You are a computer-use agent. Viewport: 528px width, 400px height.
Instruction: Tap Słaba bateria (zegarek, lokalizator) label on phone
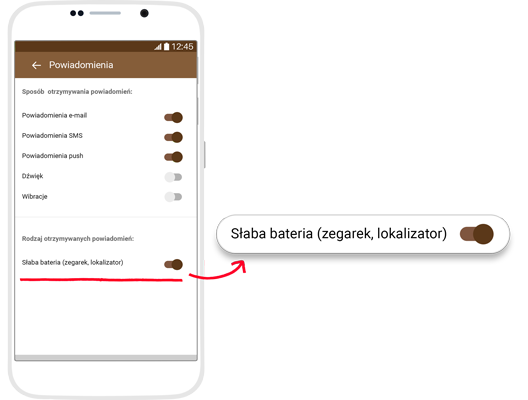(x=72, y=262)
